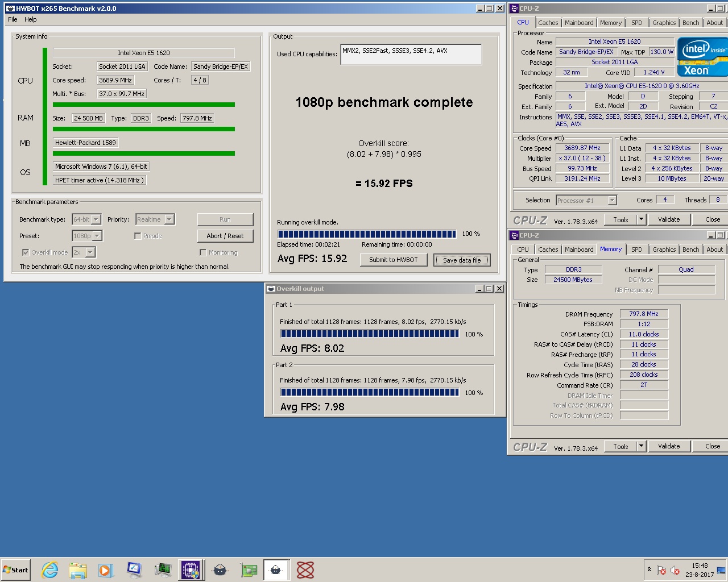
Task: Open the SPD tab in lower CPU-Z
Action: pyautogui.click(x=637, y=250)
